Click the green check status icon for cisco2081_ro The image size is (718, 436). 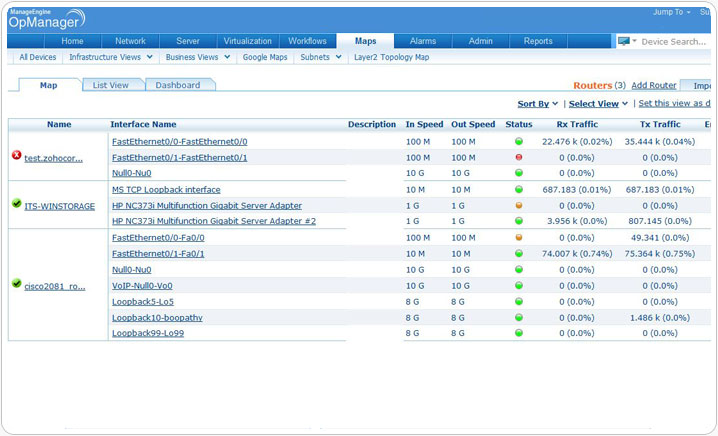click(16, 283)
